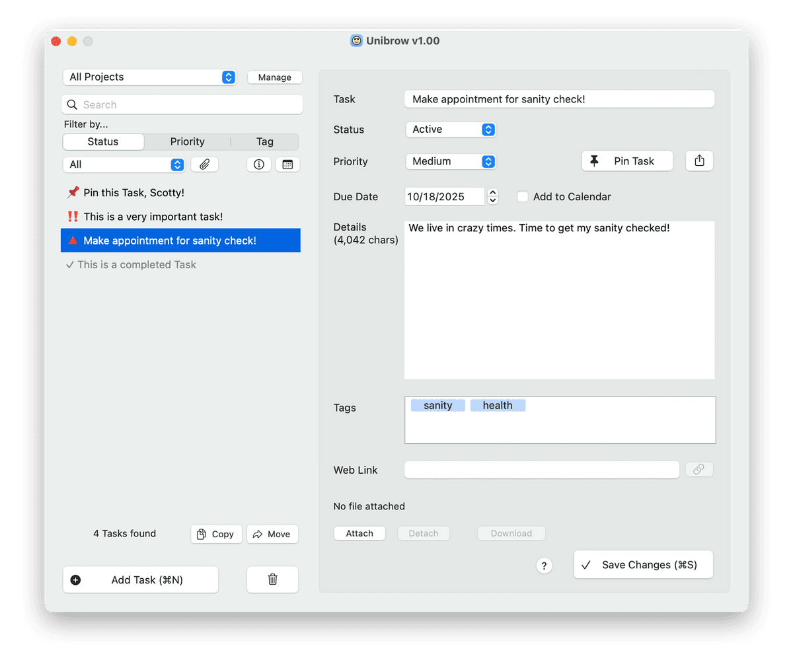Delete task using the trash icon
The image size is (793, 672).
pos(272,579)
